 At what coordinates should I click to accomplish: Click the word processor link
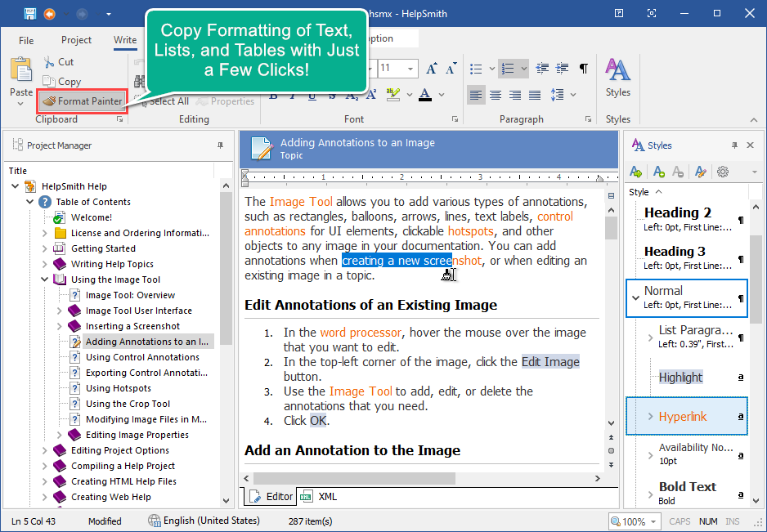click(x=361, y=333)
